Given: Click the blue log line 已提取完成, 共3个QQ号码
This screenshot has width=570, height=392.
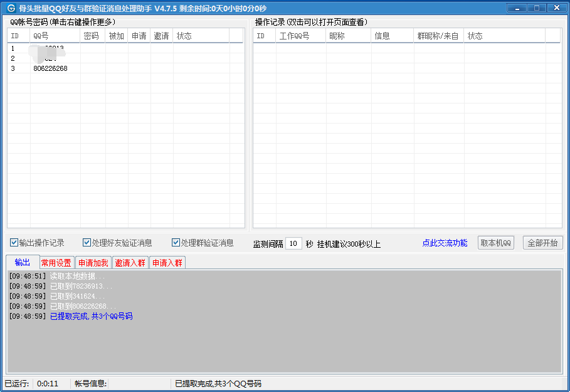Looking at the screenshot, I should click(x=92, y=316).
